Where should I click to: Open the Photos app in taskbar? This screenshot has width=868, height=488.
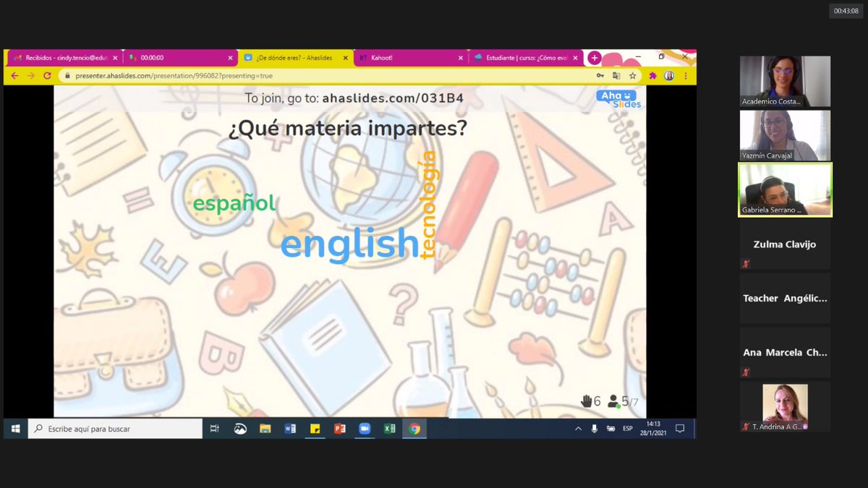[x=240, y=429]
